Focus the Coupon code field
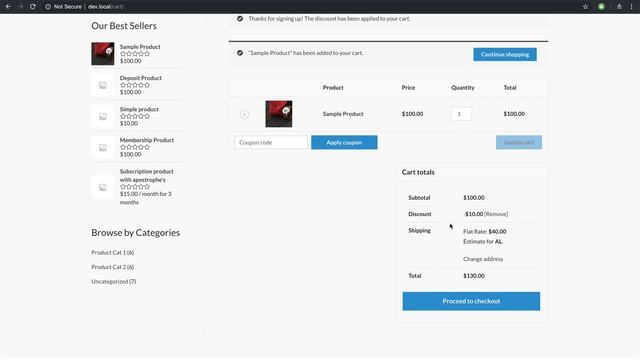 tap(271, 142)
